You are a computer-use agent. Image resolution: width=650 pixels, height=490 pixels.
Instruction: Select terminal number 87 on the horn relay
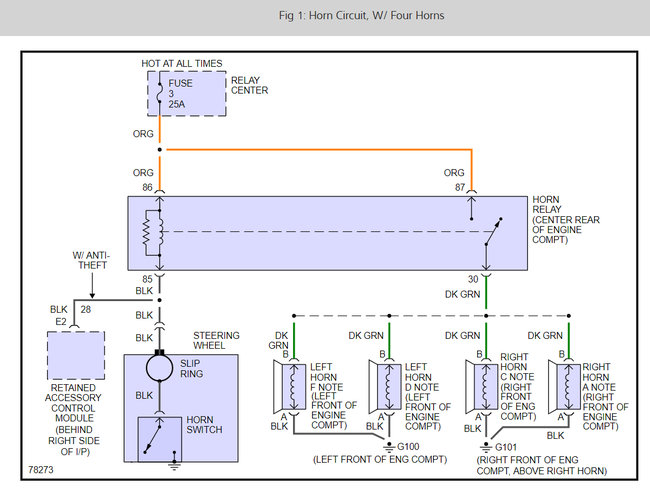tap(460, 187)
